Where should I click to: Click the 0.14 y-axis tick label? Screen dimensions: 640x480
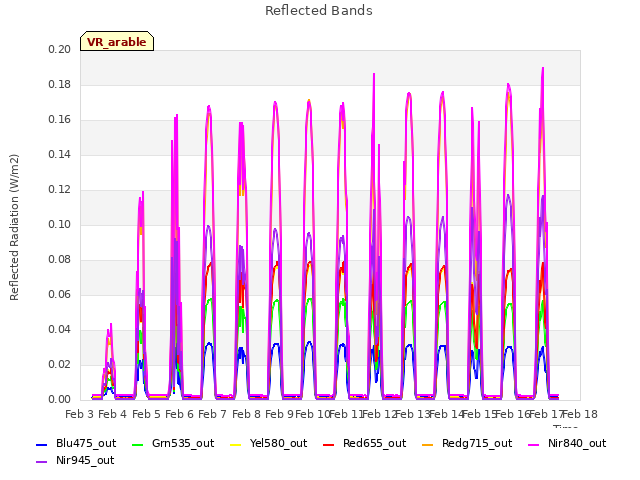tap(59, 155)
